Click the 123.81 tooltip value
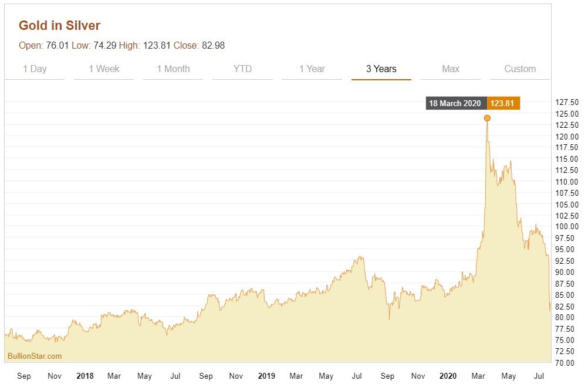Image resolution: width=588 pixels, height=391 pixels. (x=503, y=103)
